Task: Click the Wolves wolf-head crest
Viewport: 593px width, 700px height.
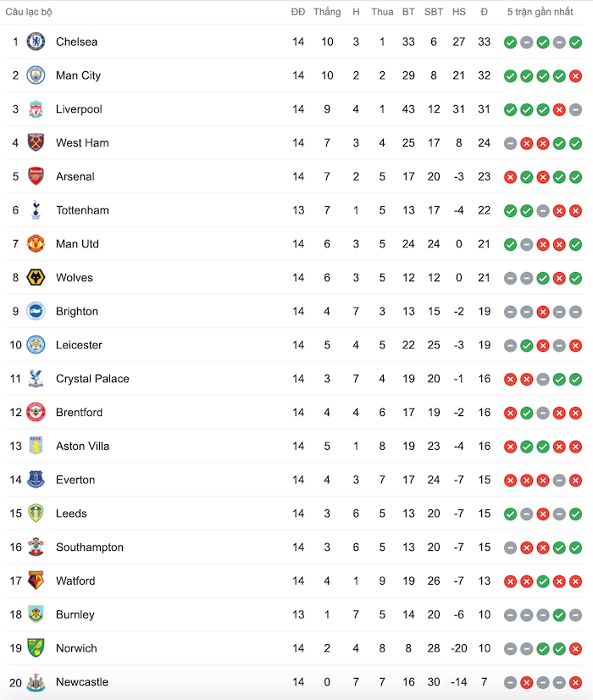Action: [x=36, y=278]
